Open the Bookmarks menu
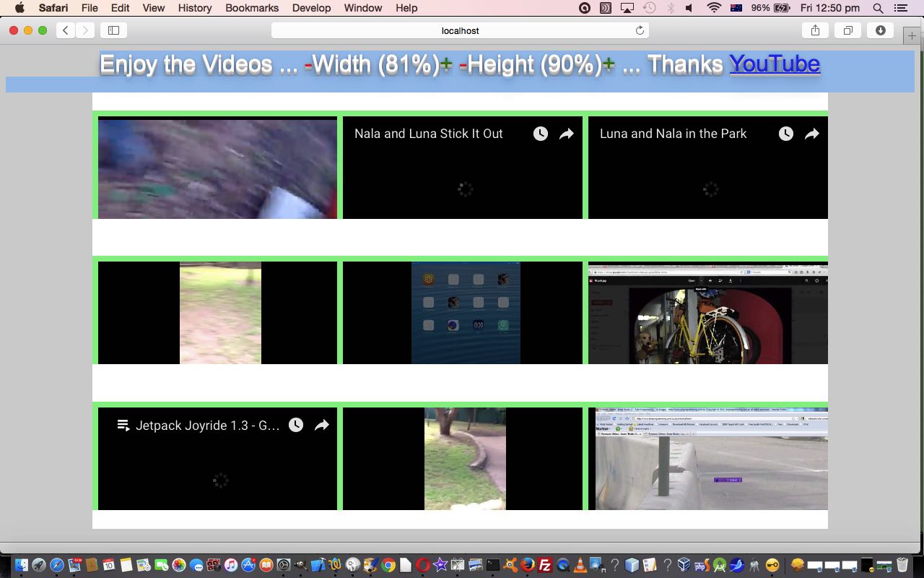 [x=252, y=8]
